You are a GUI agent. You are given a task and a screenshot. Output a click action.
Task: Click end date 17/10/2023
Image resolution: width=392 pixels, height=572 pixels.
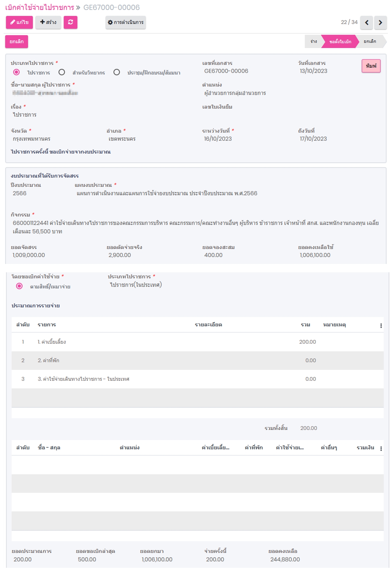click(313, 139)
